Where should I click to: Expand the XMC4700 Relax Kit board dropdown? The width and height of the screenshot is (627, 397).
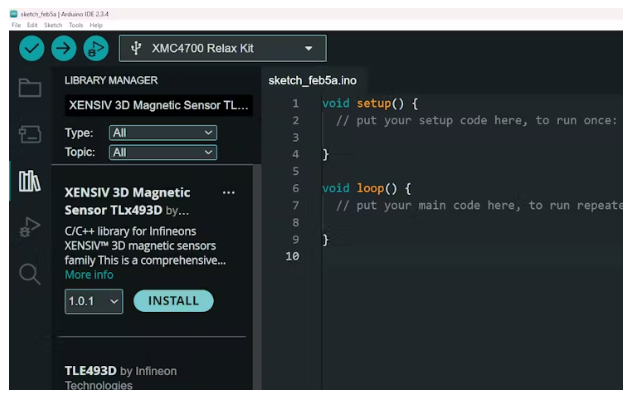point(223,48)
